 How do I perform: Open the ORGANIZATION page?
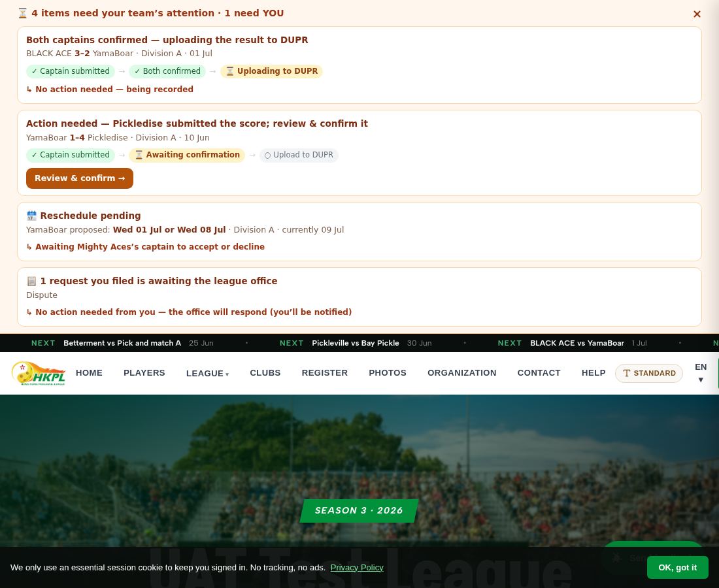point(461,373)
